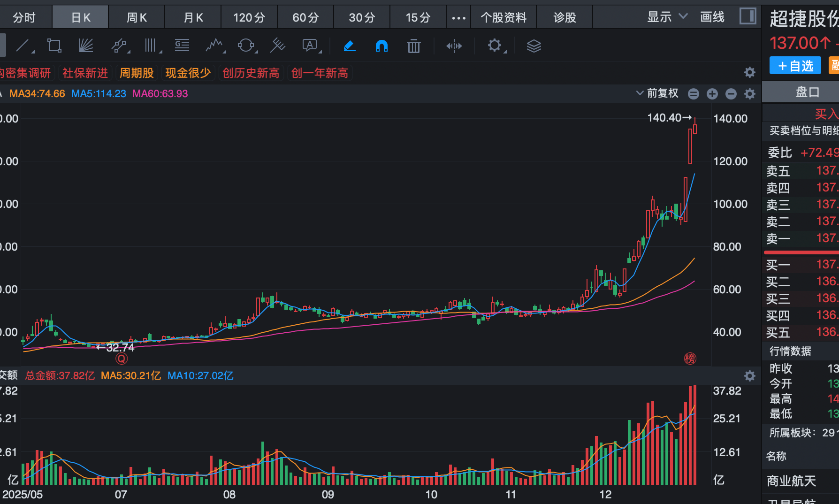Click the trash icon to delete drawings
839x504 pixels.
(413, 46)
